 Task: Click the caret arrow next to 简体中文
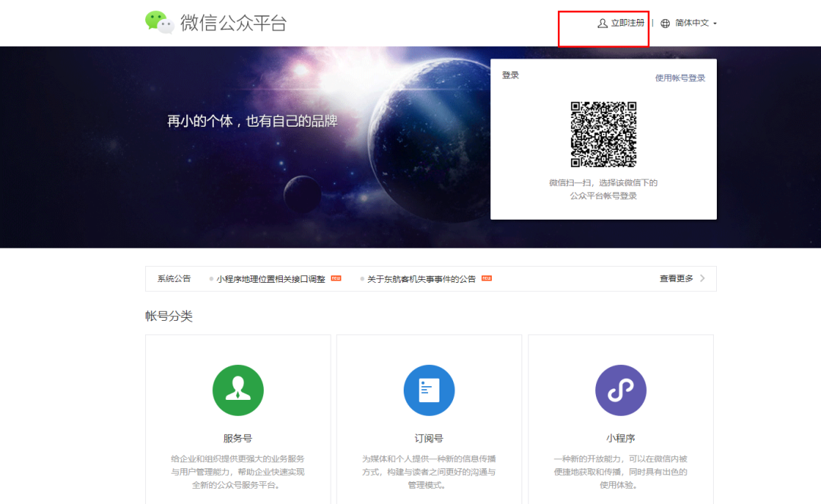[715, 24]
